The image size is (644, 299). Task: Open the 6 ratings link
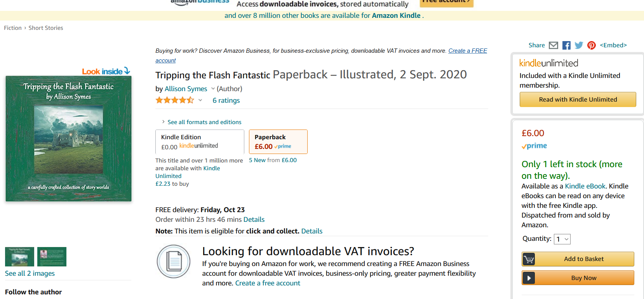click(226, 100)
